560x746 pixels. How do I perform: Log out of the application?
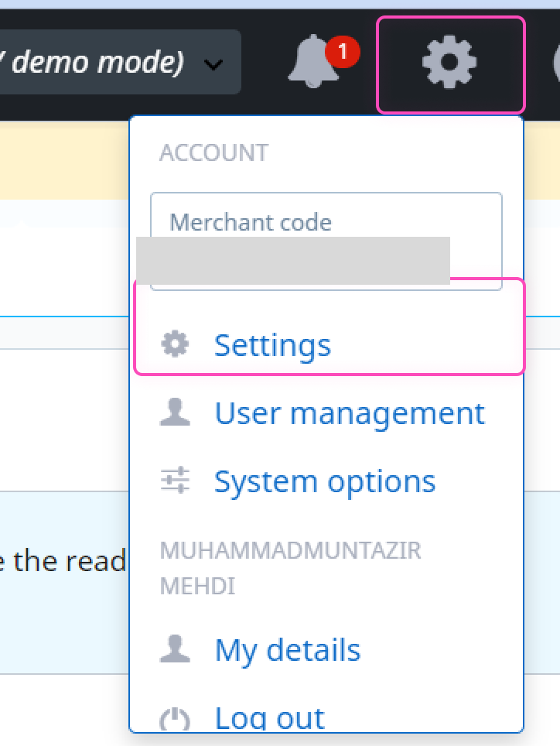[x=269, y=716]
